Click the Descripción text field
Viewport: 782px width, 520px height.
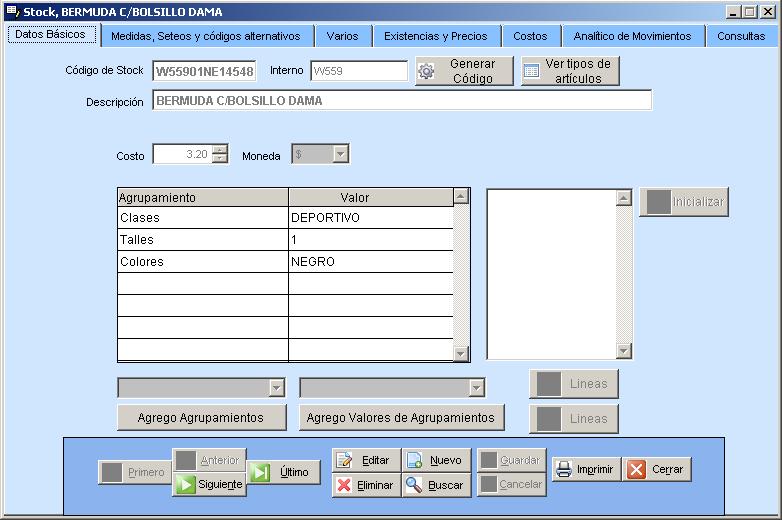[402, 101]
